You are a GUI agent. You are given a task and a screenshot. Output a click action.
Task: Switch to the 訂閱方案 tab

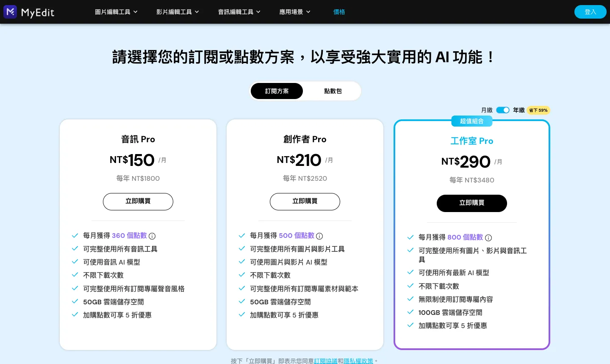coord(277,91)
